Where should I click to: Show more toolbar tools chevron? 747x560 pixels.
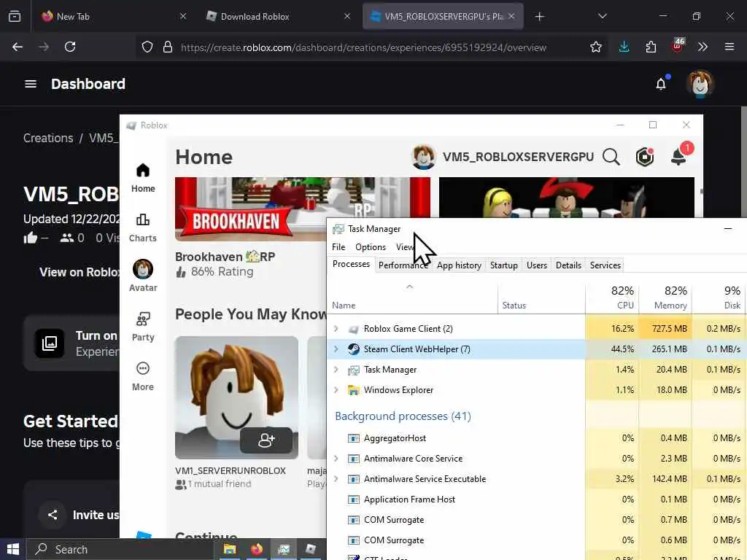click(703, 47)
